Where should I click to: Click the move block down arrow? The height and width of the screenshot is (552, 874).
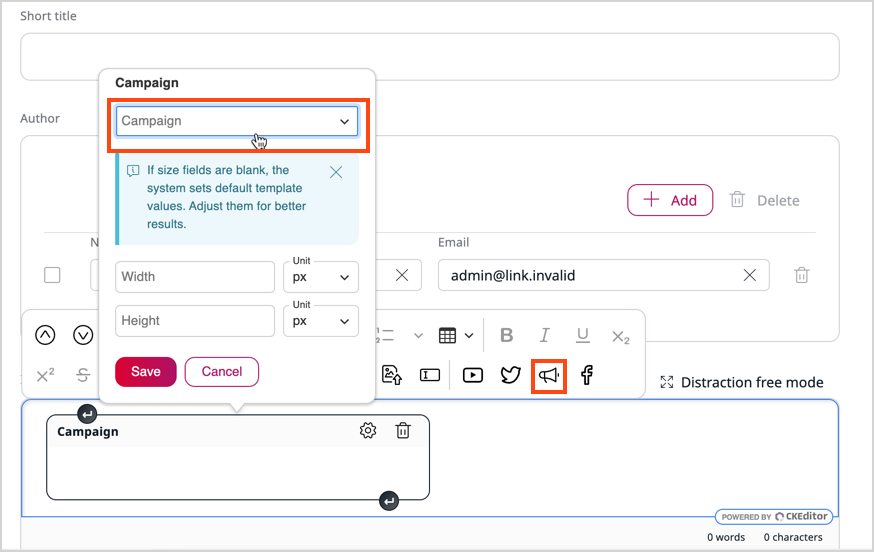point(83,336)
